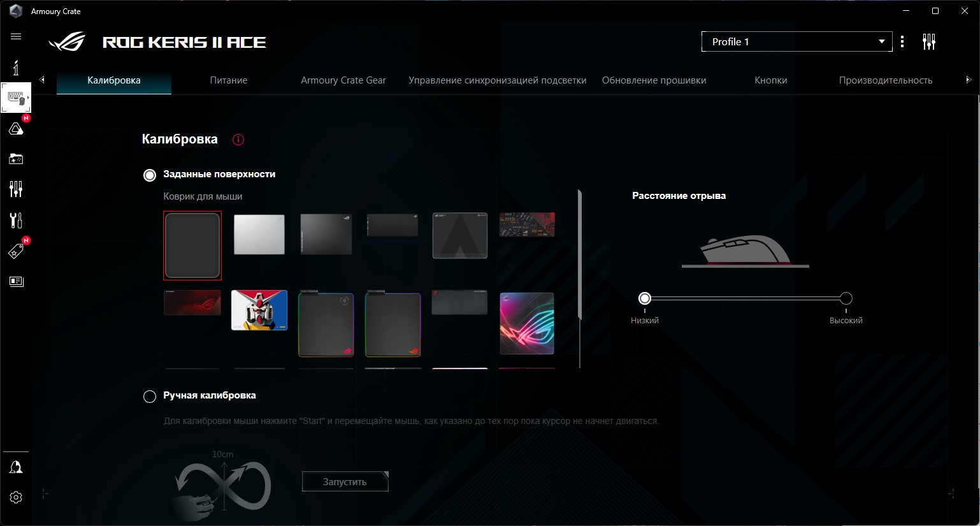The width and height of the screenshot is (980, 526).
Task: Select the dark gray extended mouse pad
Action: click(x=459, y=303)
